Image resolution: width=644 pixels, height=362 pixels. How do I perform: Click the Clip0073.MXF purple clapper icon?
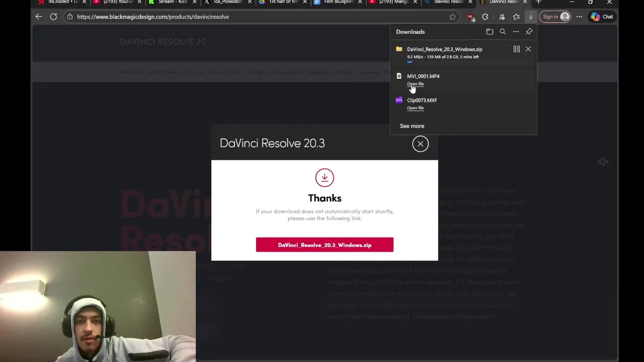click(x=399, y=100)
